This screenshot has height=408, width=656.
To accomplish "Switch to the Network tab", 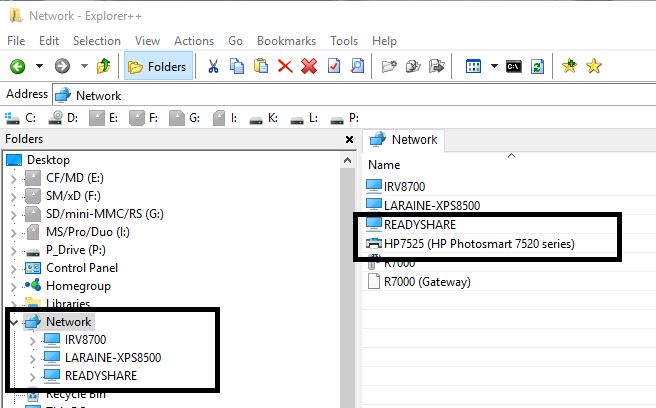I will [x=404, y=140].
